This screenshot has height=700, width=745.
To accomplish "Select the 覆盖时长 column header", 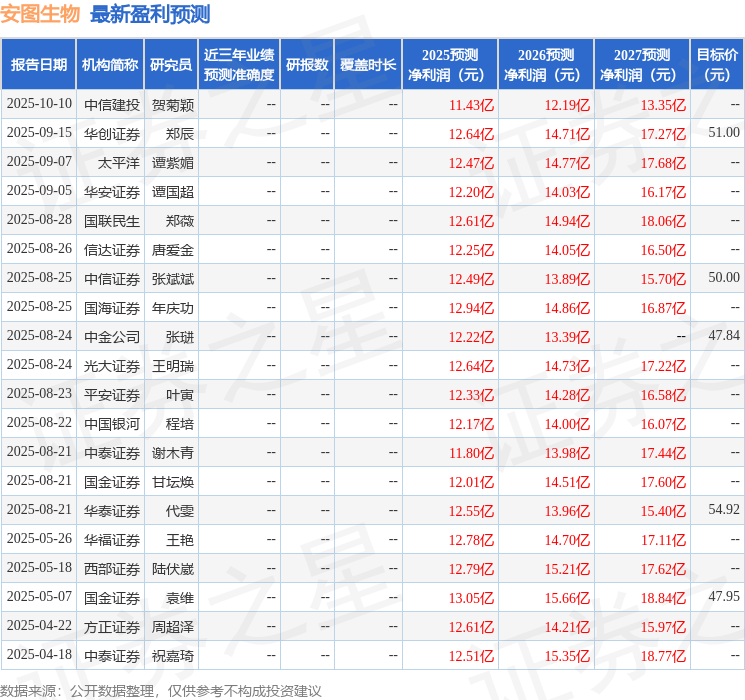I will [368, 65].
